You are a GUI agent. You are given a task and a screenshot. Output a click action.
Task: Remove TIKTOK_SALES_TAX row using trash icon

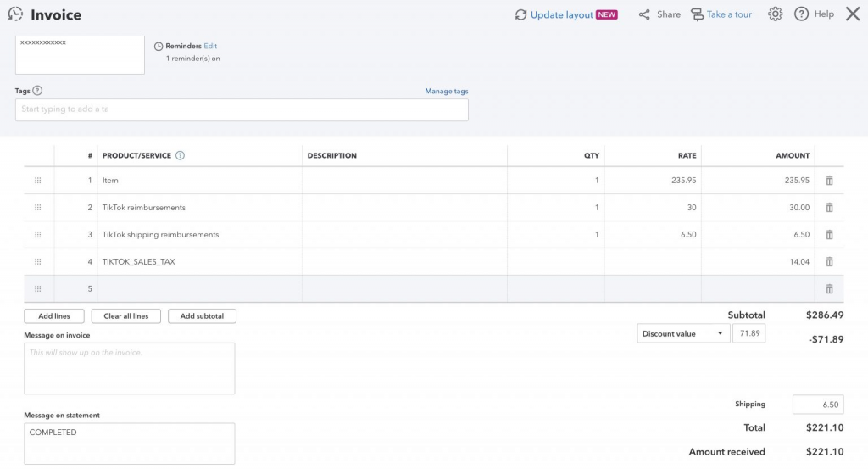(829, 262)
